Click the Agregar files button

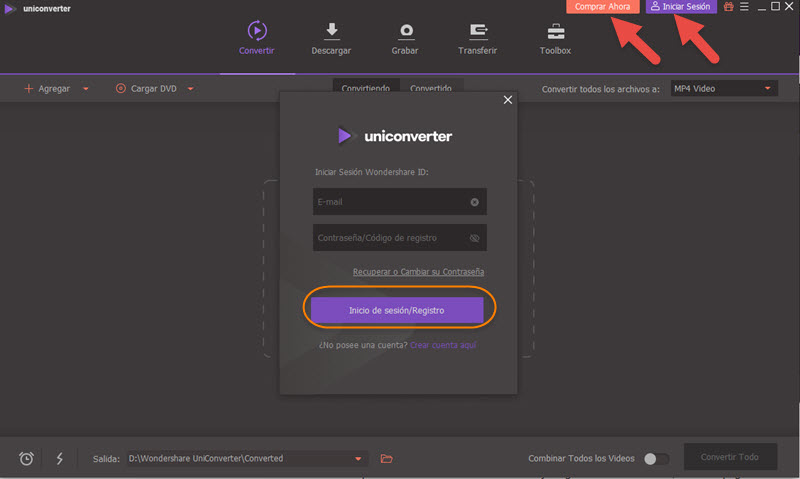click(47, 89)
